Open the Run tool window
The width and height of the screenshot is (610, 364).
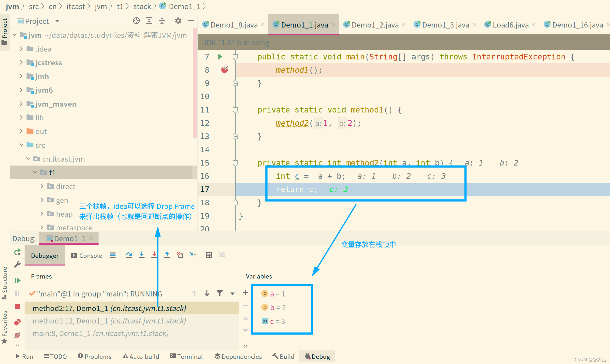click(x=24, y=356)
